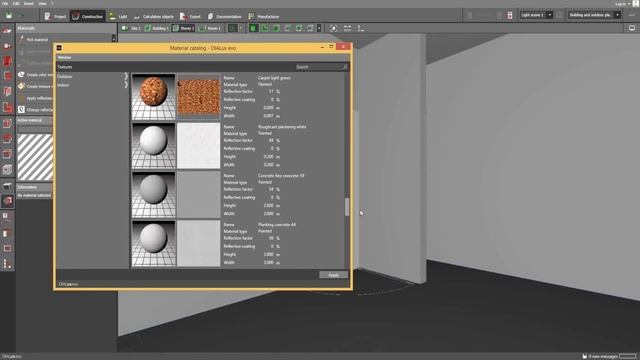Image resolution: width=640 pixels, height=360 pixels.
Task: Select the white roughcast plastering texture swatch
Action: (x=198, y=145)
